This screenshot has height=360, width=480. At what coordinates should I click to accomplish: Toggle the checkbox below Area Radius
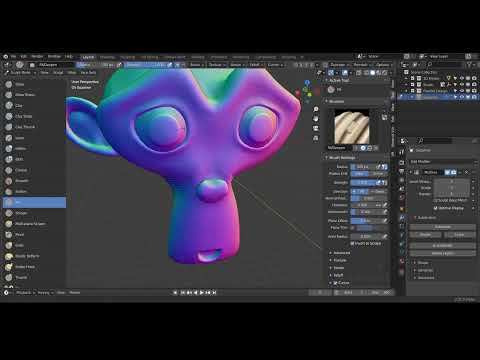(353, 244)
